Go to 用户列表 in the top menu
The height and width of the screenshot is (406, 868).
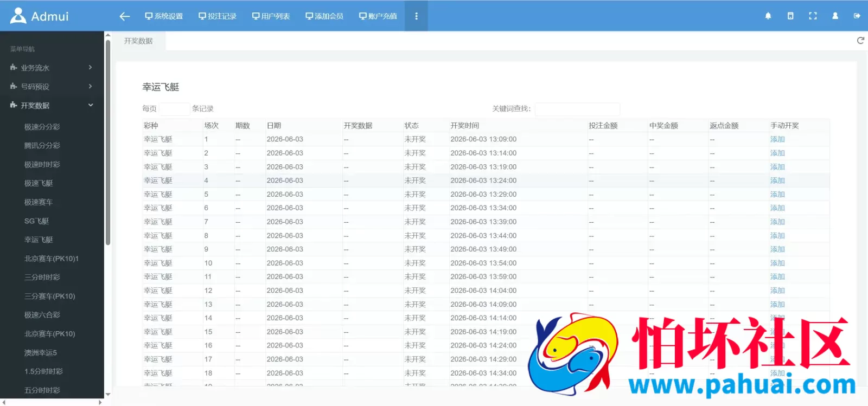(271, 16)
